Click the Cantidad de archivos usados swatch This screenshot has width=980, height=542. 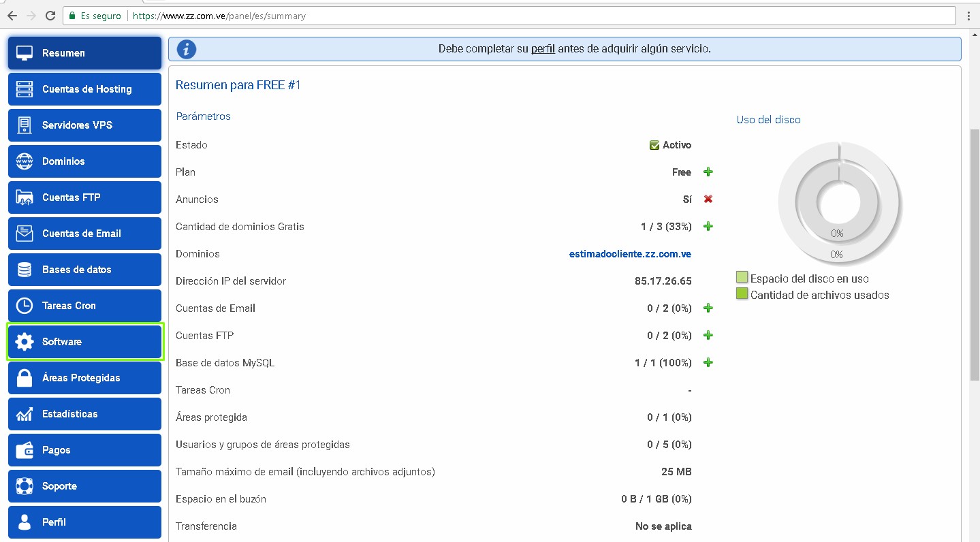click(x=742, y=294)
